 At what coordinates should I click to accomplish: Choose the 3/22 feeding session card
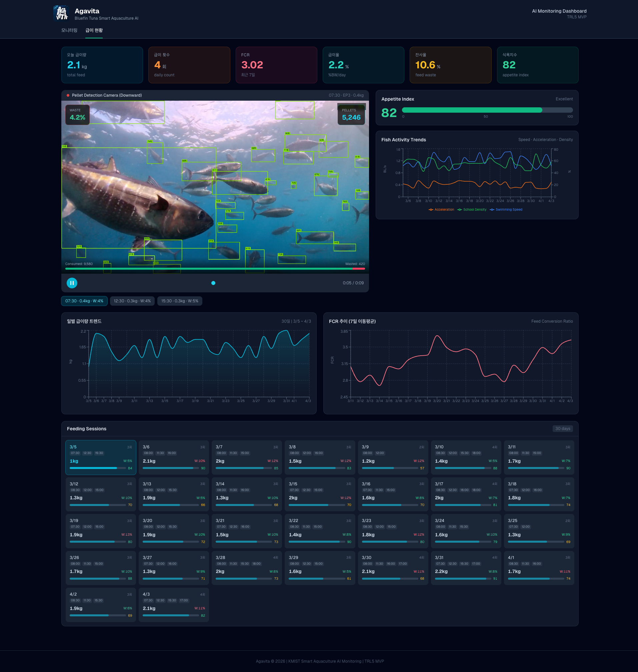tap(320, 531)
